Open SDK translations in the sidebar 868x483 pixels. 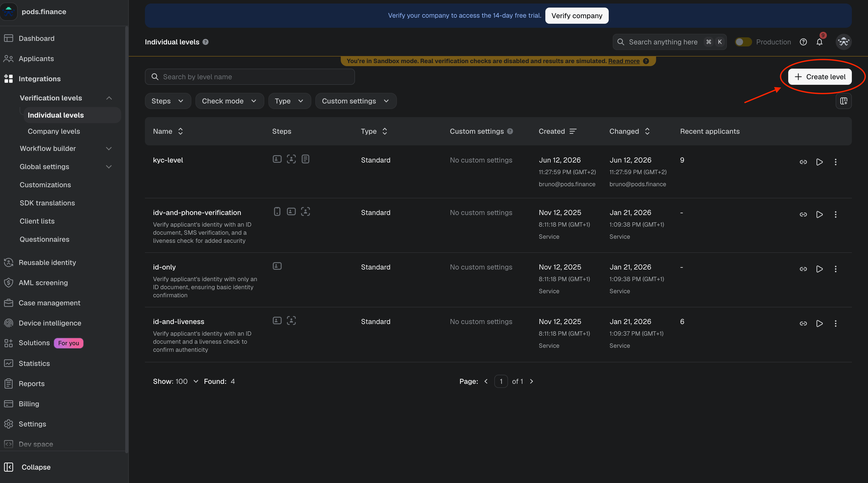pos(47,203)
